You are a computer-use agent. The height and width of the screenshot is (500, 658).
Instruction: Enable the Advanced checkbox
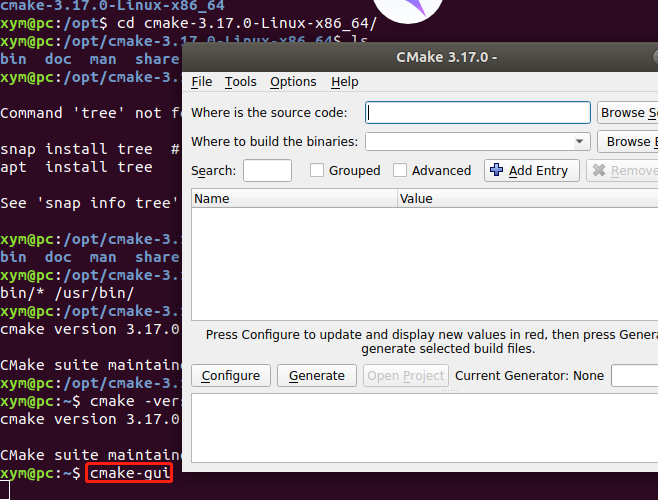(x=400, y=170)
